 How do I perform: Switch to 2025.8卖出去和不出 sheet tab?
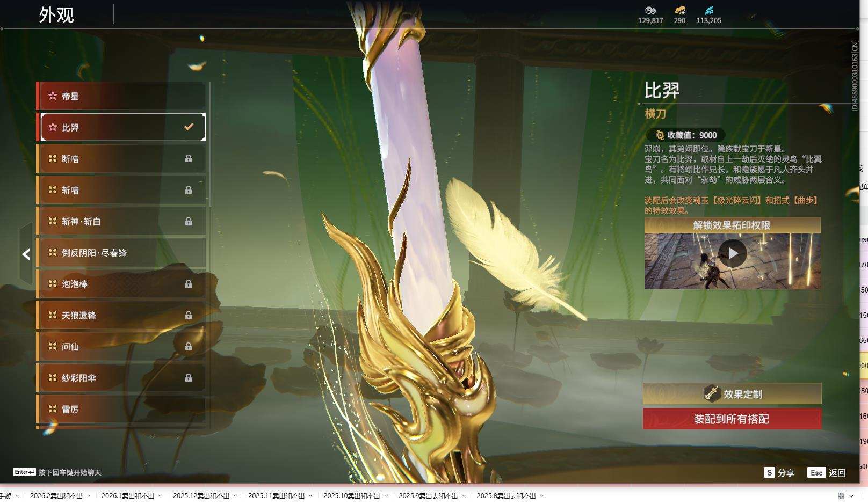pos(507,496)
